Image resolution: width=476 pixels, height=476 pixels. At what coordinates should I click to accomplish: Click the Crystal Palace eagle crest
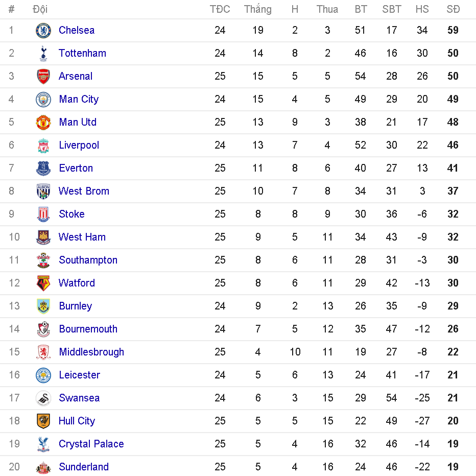point(43,444)
